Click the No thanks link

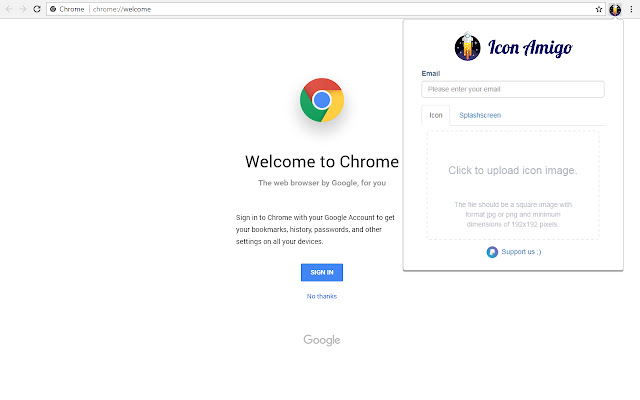(x=322, y=296)
